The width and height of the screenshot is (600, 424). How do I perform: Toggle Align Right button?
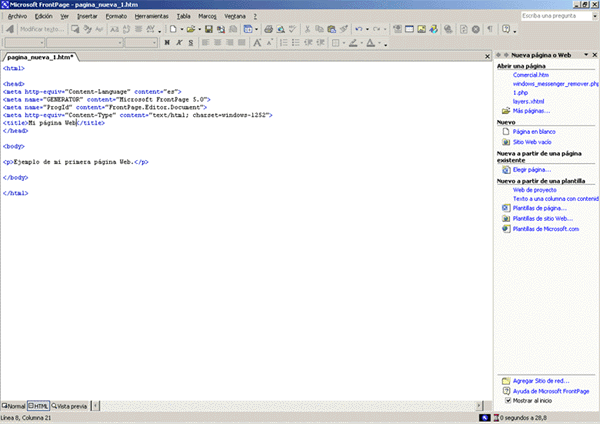[230, 42]
